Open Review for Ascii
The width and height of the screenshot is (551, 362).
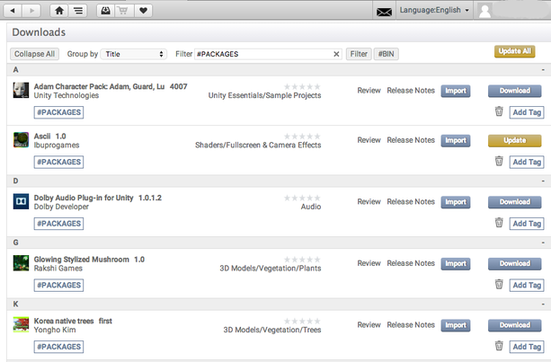coord(369,140)
